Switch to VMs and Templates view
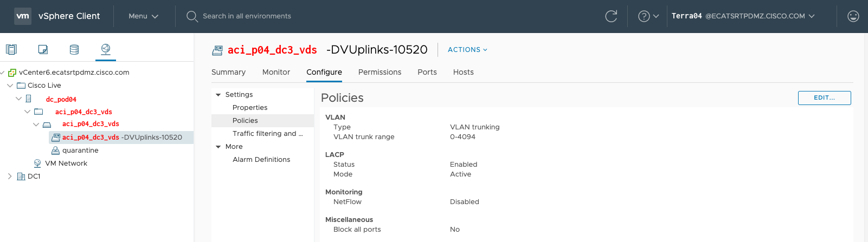This screenshot has width=868, height=242. click(43, 49)
